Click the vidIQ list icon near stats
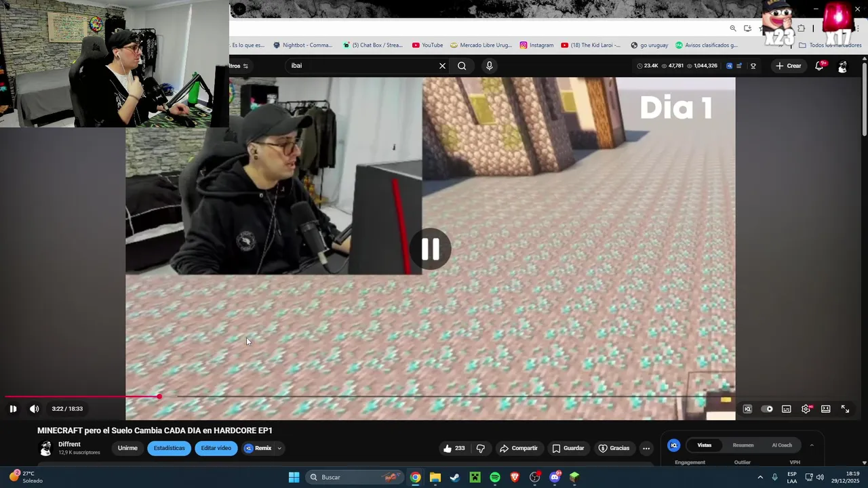 (x=739, y=66)
